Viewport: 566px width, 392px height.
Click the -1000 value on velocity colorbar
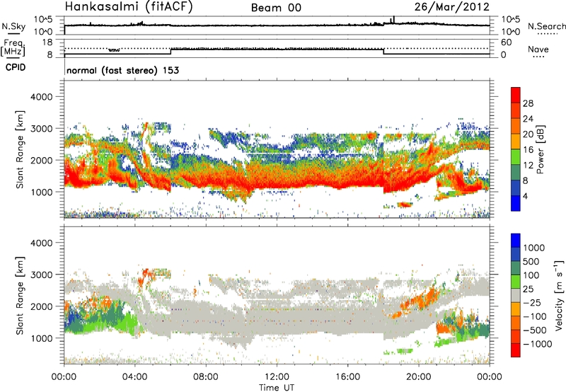coord(538,344)
